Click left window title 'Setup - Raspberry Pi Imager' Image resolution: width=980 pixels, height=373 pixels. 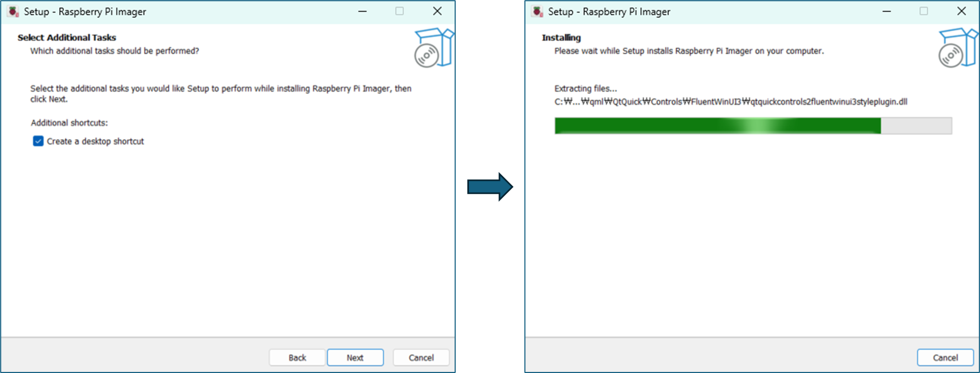(85, 12)
